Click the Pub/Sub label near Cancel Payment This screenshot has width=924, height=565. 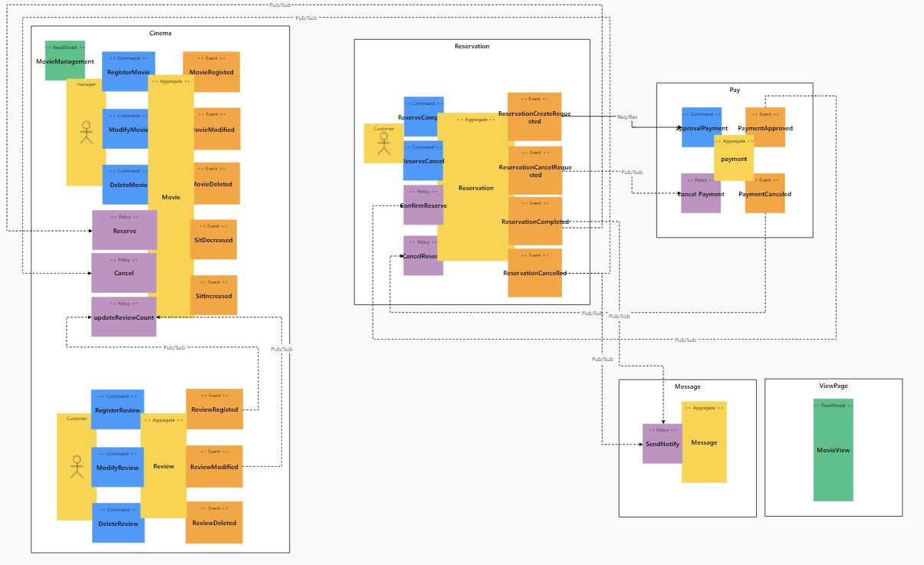[632, 172]
